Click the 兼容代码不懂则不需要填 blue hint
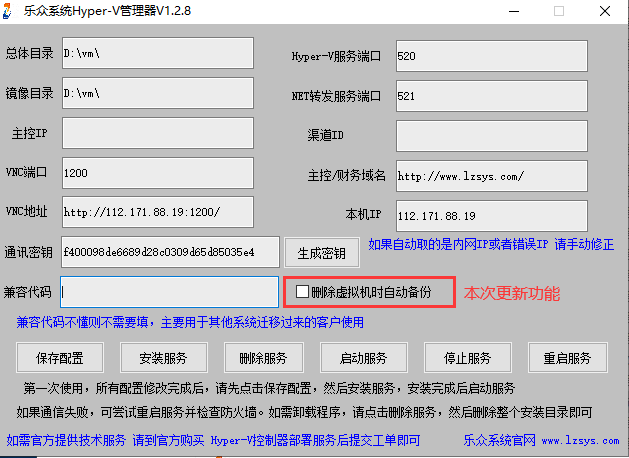Image resolution: width=629 pixels, height=458 pixels. [190, 322]
